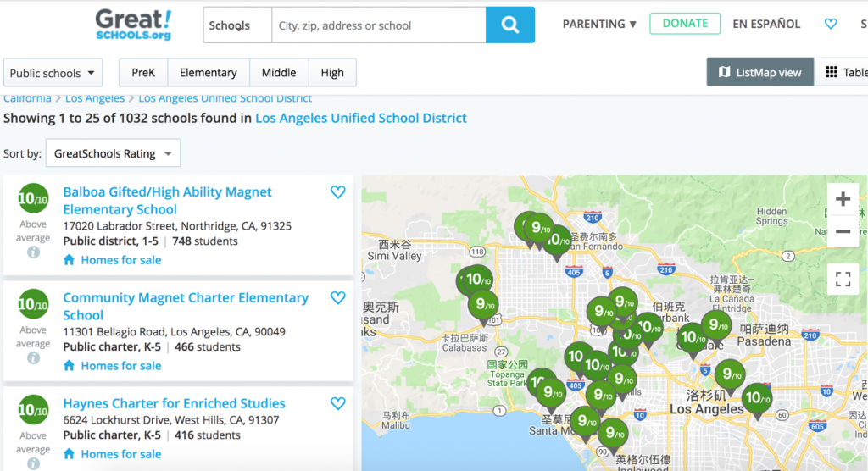This screenshot has height=471, width=868.
Task: Save Community Magnet Charter with heart
Action: click(337, 298)
